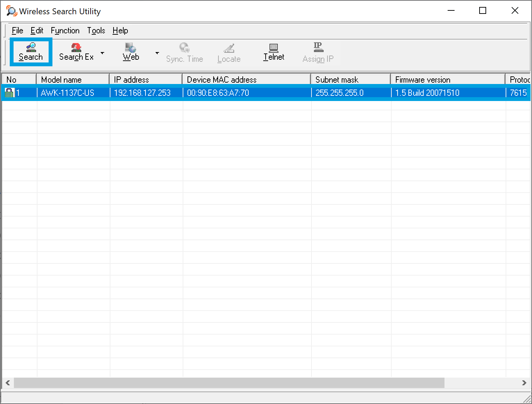Viewport: 532px width, 404px height.
Task: Click the horizontal scrollbar left arrow
Action: pyautogui.click(x=8, y=383)
